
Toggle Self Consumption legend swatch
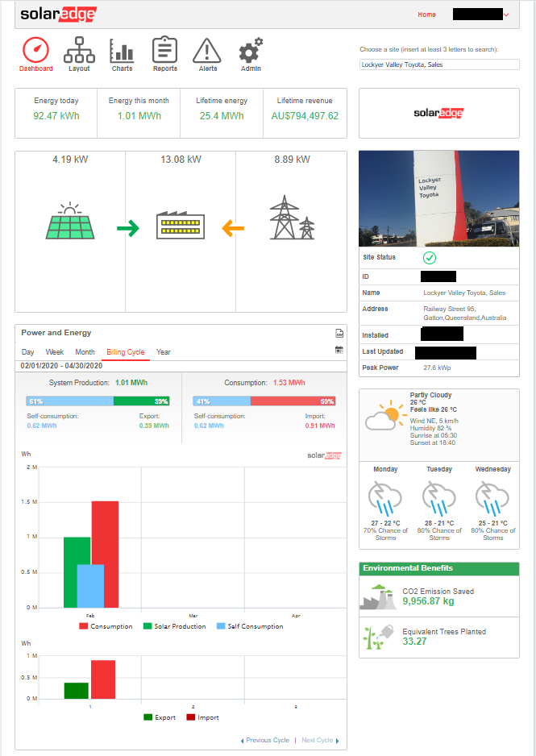[221, 626]
